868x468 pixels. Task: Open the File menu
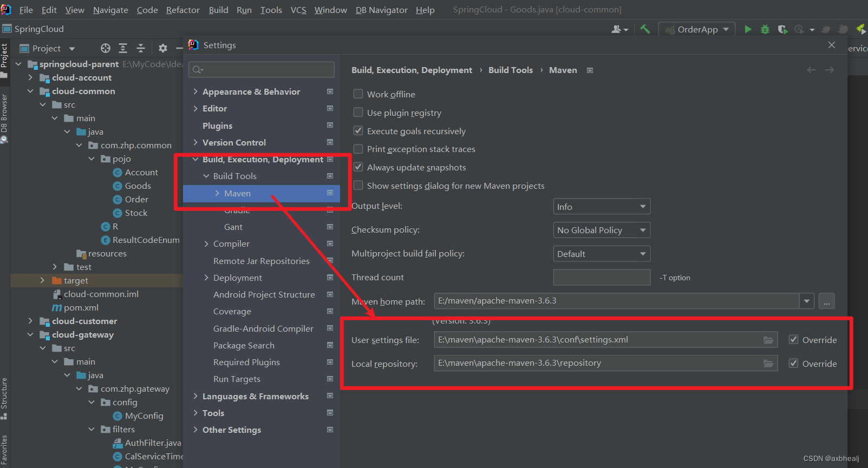tap(26, 10)
